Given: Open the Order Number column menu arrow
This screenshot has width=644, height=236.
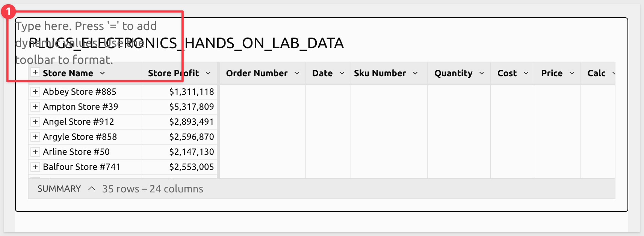Looking at the screenshot, I should pyautogui.click(x=297, y=73).
